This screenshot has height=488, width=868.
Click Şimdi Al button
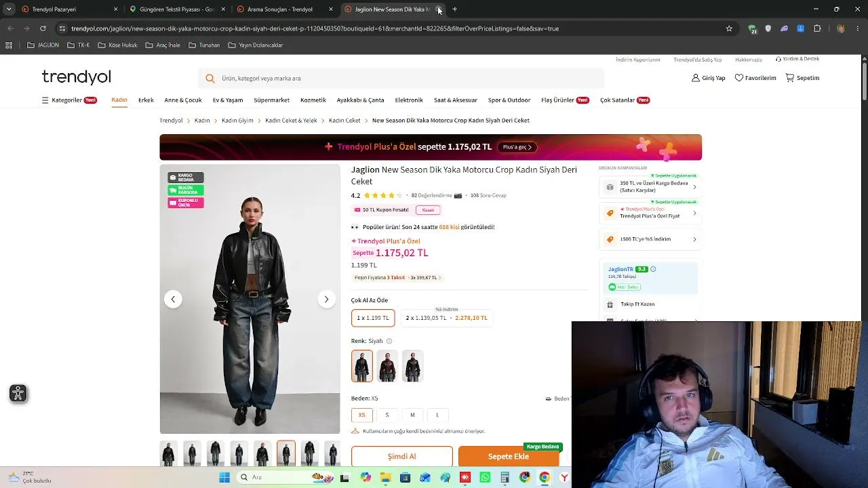pyautogui.click(x=401, y=457)
